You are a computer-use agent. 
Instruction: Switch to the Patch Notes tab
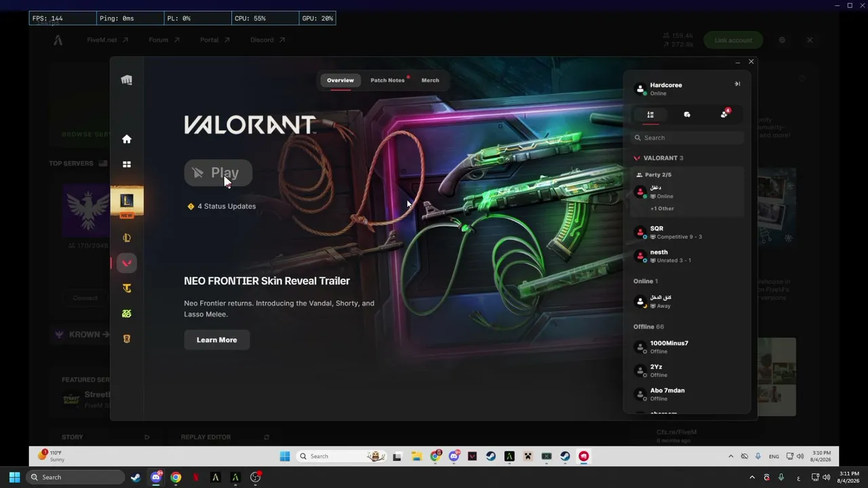click(388, 80)
